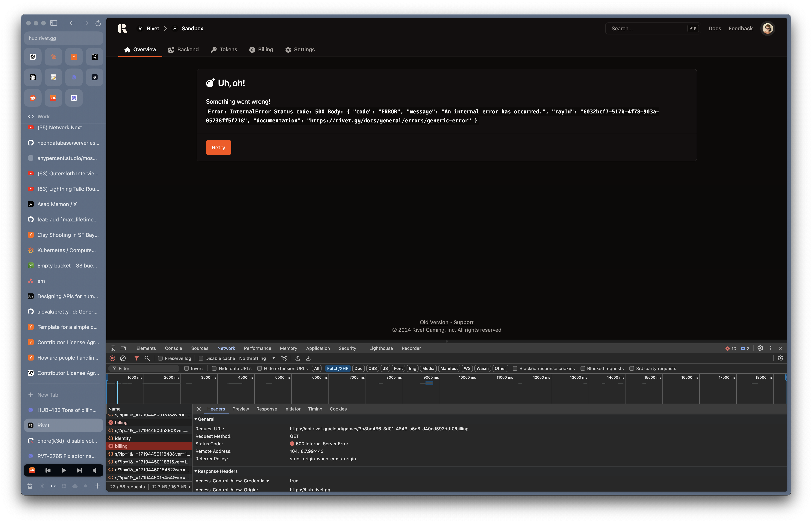812x523 pixels.
Task: Open the request Response tab
Action: (267, 409)
